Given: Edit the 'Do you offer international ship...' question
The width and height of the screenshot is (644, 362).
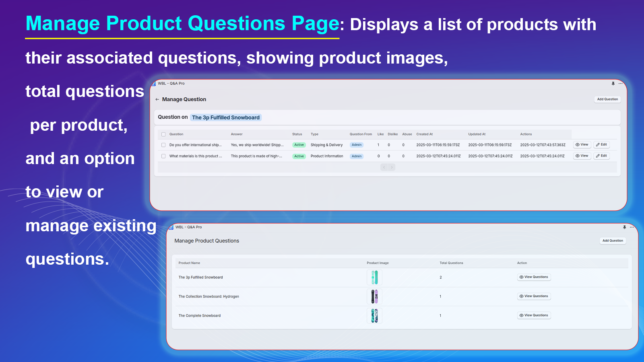Looking at the screenshot, I should coord(601,145).
